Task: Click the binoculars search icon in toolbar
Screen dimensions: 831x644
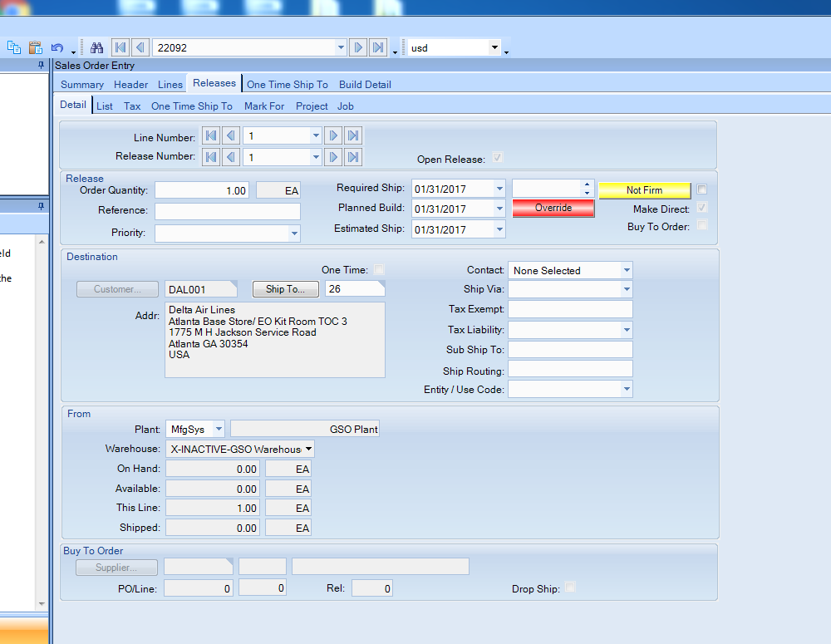Action: pyautogui.click(x=96, y=48)
